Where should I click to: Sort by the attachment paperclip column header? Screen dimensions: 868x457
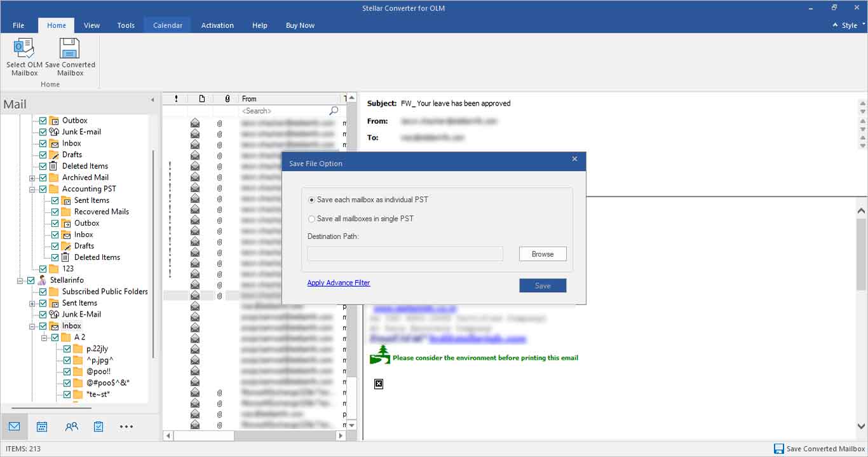pyautogui.click(x=227, y=99)
